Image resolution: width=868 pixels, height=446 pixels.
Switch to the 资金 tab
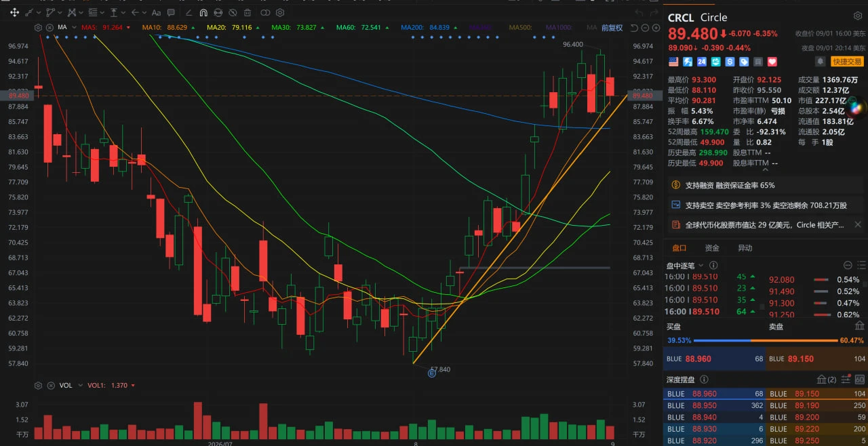coord(712,248)
